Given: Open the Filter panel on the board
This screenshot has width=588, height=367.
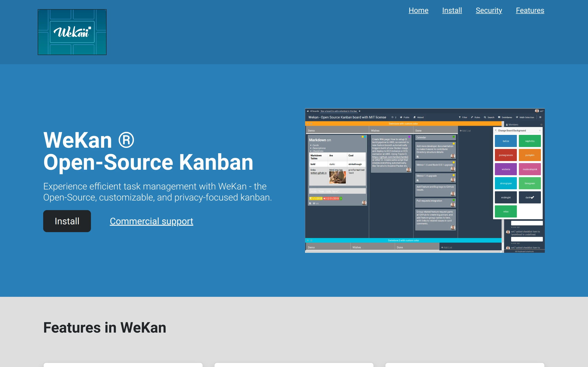Looking at the screenshot, I should 463,117.
